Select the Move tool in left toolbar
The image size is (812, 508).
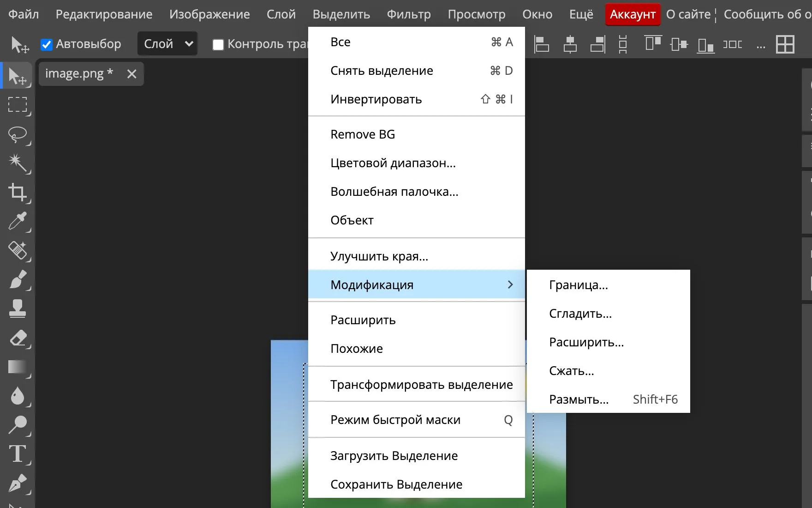pyautogui.click(x=18, y=76)
